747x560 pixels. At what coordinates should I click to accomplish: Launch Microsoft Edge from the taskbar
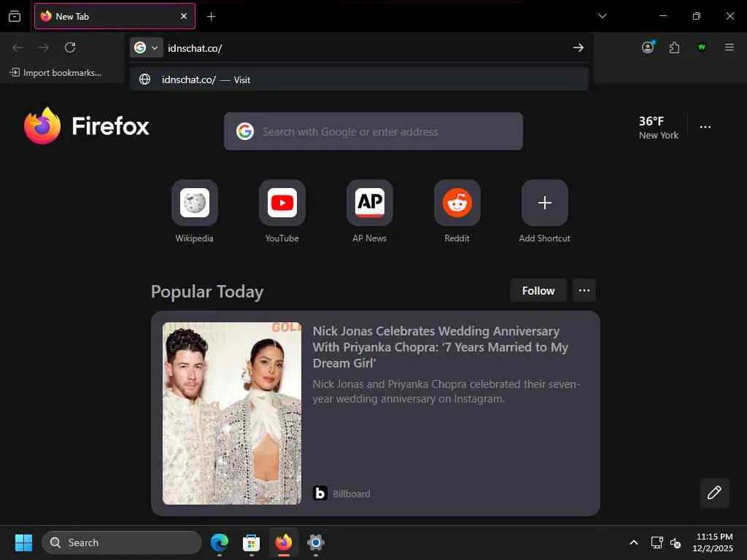click(x=220, y=542)
